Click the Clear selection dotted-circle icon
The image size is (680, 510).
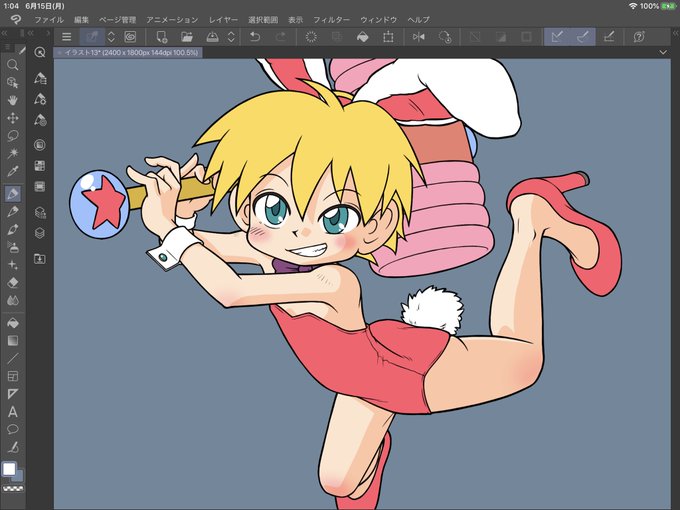click(x=311, y=37)
